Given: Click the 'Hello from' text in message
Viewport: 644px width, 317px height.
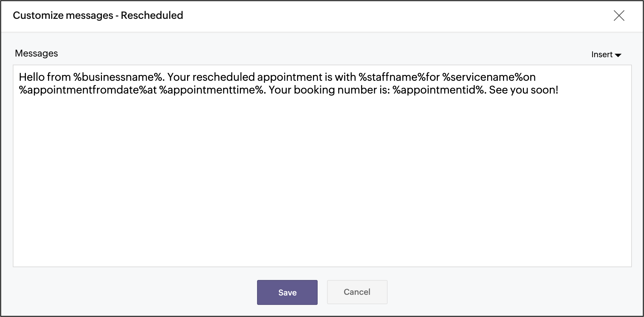Looking at the screenshot, I should coord(44,77).
